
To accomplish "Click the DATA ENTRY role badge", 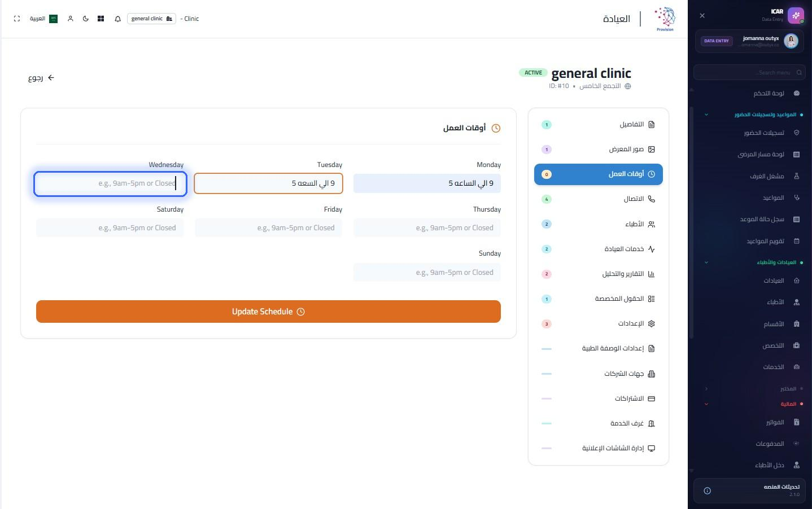I will [x=716, y=41].
